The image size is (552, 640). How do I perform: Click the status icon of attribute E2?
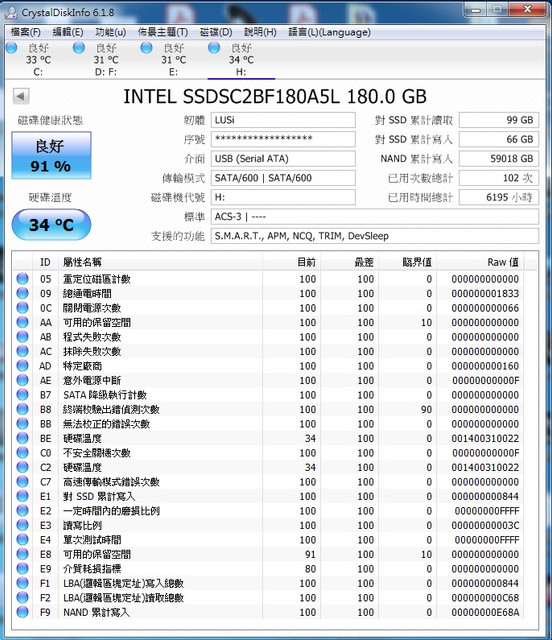click(x=22, y=511)
